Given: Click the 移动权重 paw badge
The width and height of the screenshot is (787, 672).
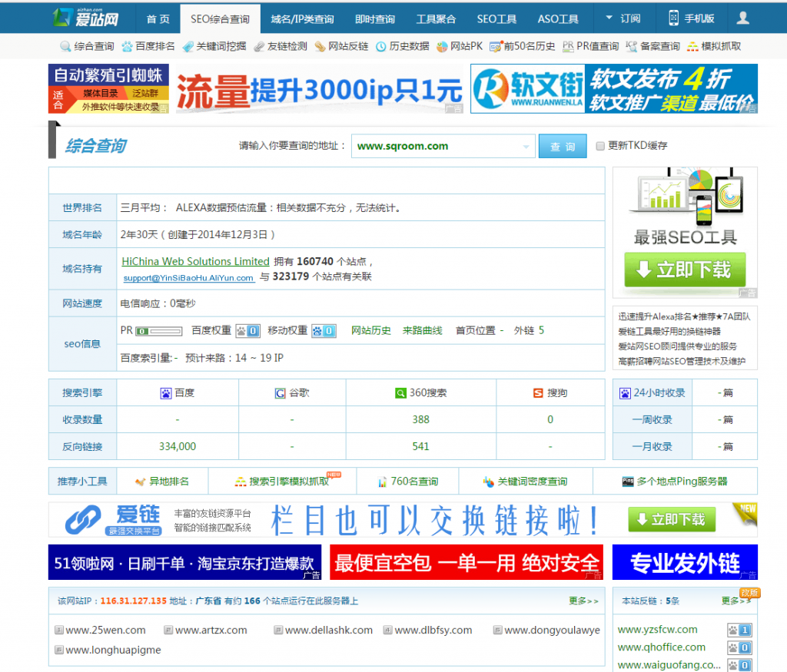Looking at the screenshot, I should click(323, 330).
